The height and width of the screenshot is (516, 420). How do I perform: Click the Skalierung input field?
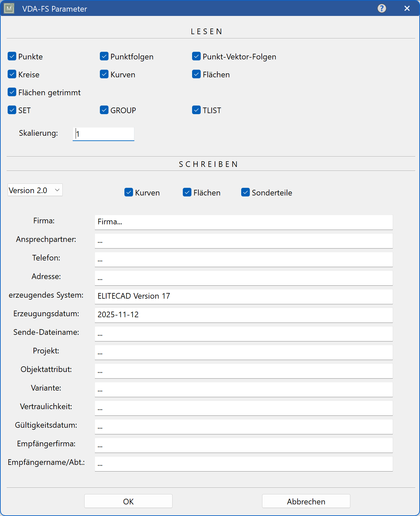point(103,134)
